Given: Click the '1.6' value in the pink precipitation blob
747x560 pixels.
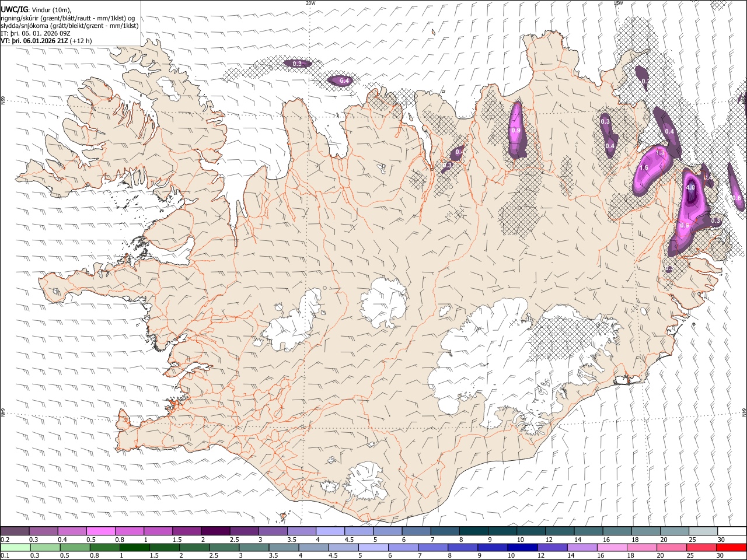Looking at the screenshot, I should click(x=644, y=168).
